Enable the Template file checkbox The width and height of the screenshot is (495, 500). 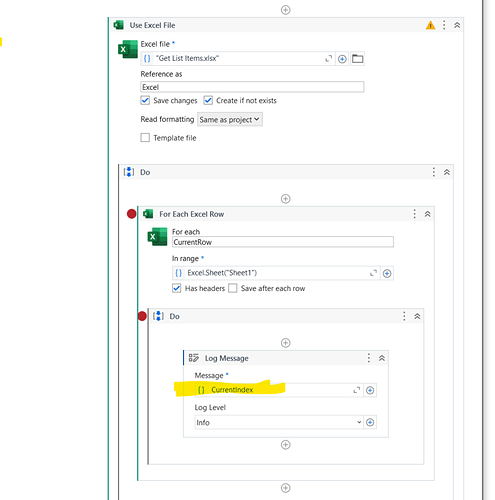click(x=145, y=138)
